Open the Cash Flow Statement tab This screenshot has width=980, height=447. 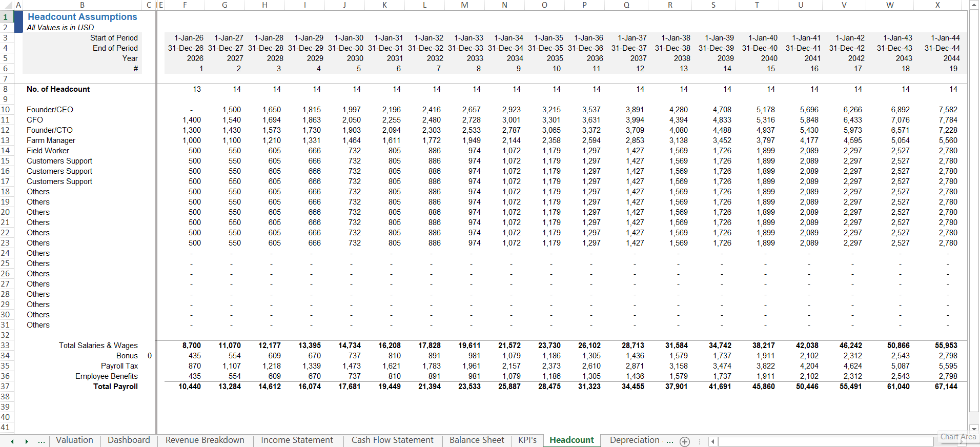pos(392,440)
